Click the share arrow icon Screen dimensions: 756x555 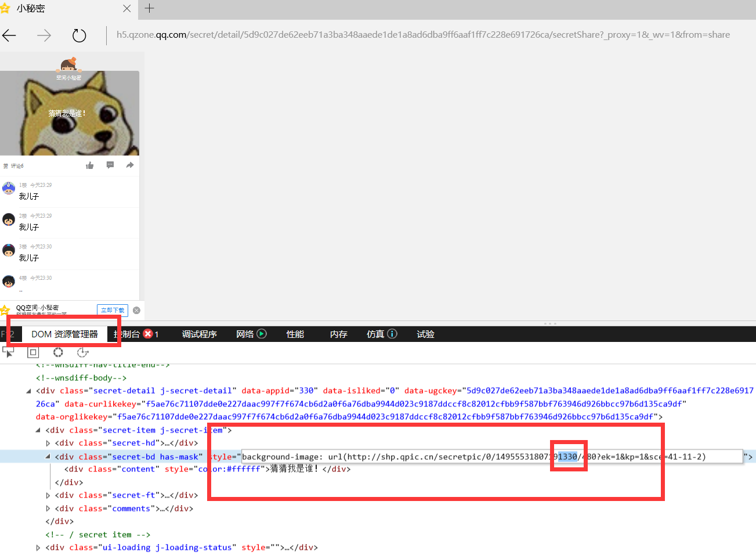point(130,165)
